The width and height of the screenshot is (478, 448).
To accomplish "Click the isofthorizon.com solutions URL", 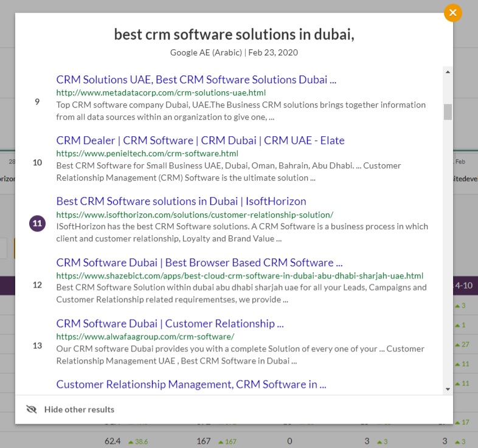I will tap(195, 214).
